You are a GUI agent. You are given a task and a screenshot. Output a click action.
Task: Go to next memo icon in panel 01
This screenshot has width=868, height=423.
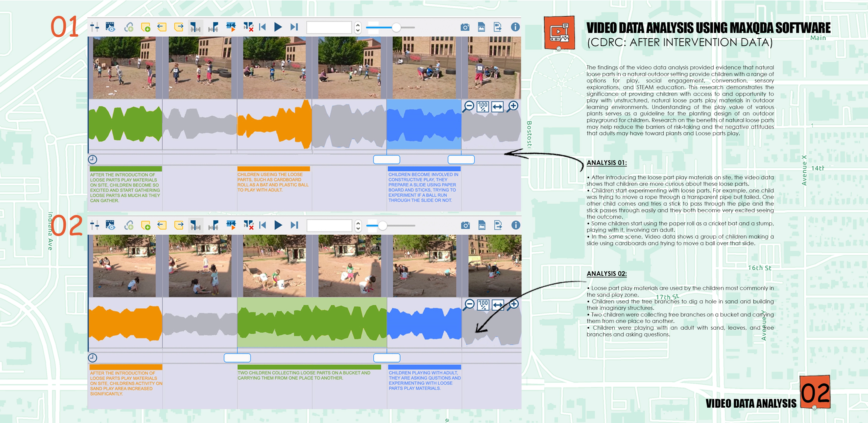(x=179, y=27)
